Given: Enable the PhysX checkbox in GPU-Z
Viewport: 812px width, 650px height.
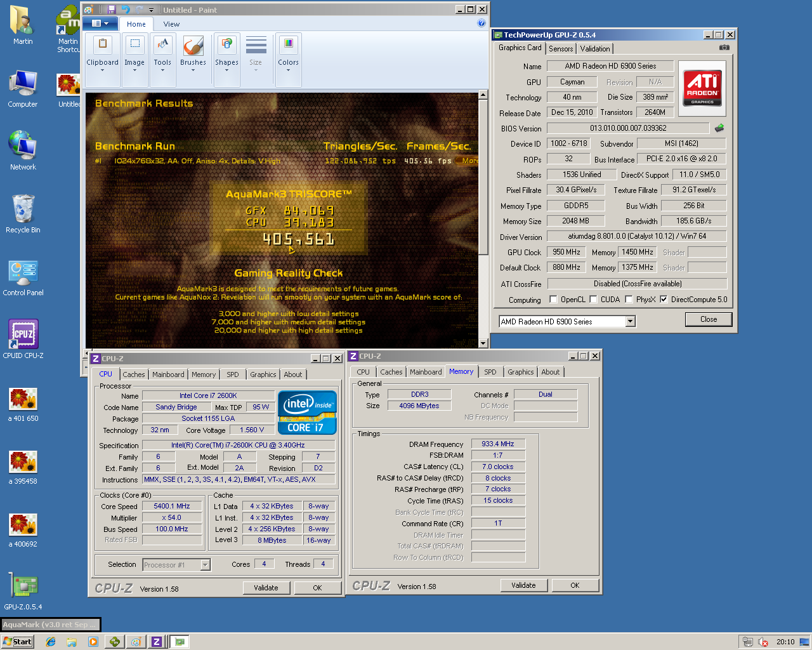Looking at the screenshot, I should [x=629, y=300].
